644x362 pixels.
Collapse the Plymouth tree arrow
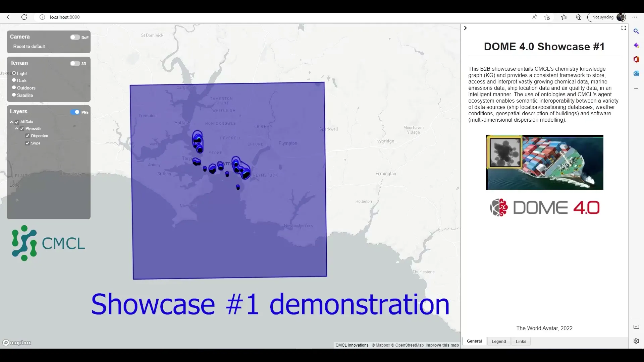click(17, 129)
